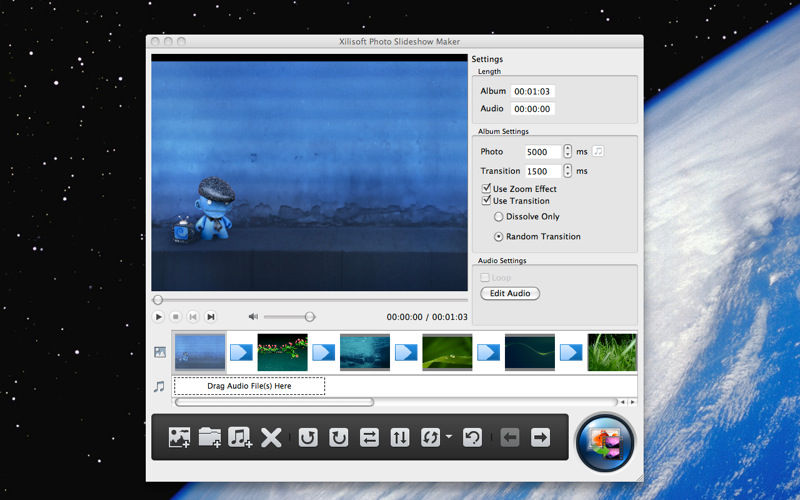Toggle the Use Zoom Effect checkbox
800x500 pixels.
tap(486, 188)
